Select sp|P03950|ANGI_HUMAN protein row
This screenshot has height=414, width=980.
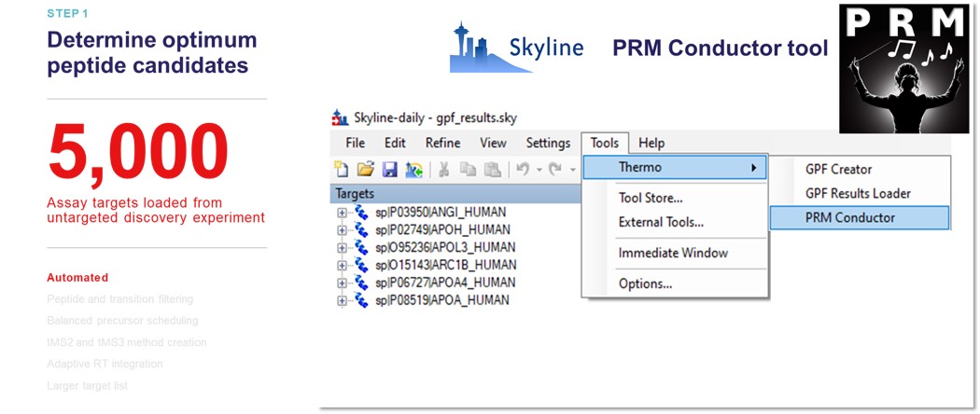pyautogui.click(x=441, y=213)
